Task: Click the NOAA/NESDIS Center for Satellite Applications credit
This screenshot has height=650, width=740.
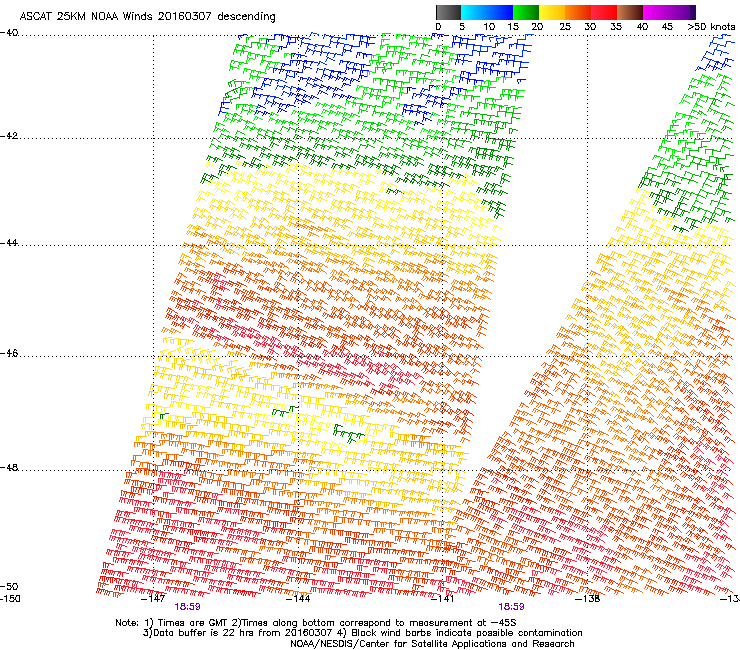Action: (432, 644)
